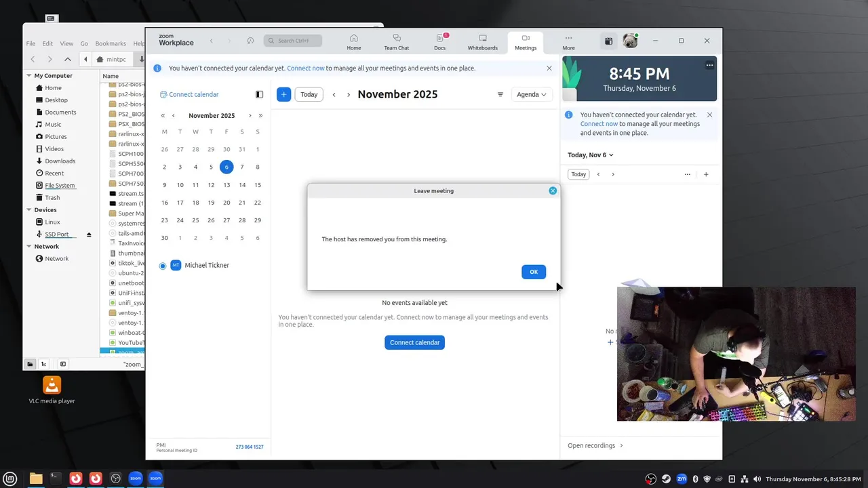Toggle the calendar sidebar panel icon
Image resolution: width=868 pixels, height=488 pixels.
coord(259,94)
